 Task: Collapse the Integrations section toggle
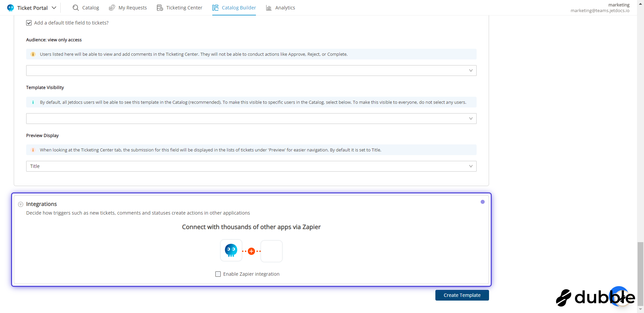click(x=20, y=204)
